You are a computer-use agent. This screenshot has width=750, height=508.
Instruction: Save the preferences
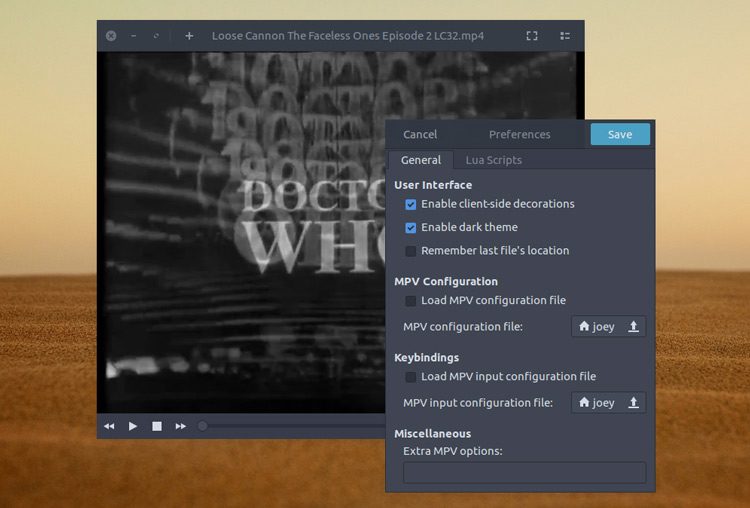620,135
